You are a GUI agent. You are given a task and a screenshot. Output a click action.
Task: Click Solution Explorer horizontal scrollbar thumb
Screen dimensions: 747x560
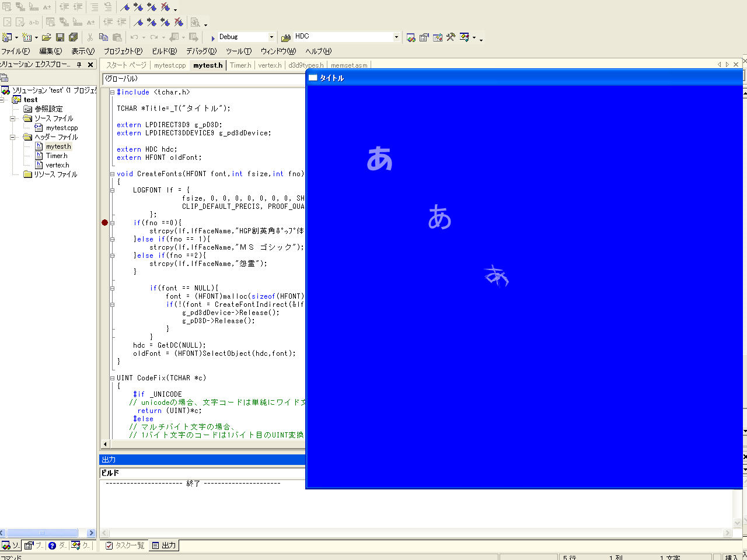tap(41, 533)
